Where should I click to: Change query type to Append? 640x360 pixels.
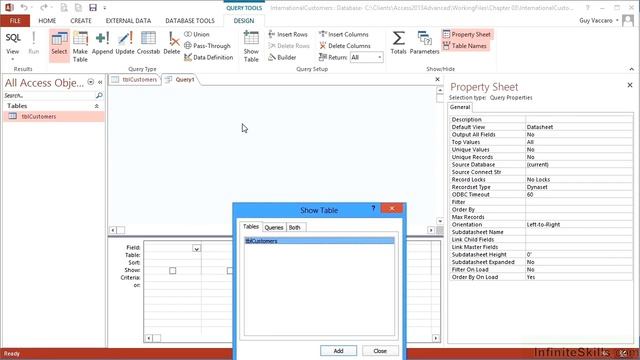coord(102,43)
